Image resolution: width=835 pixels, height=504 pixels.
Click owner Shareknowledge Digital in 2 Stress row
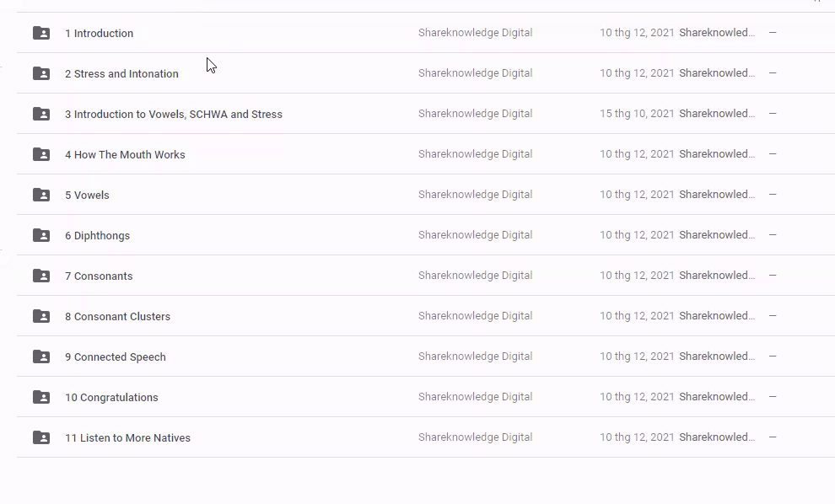coord(475,73)
